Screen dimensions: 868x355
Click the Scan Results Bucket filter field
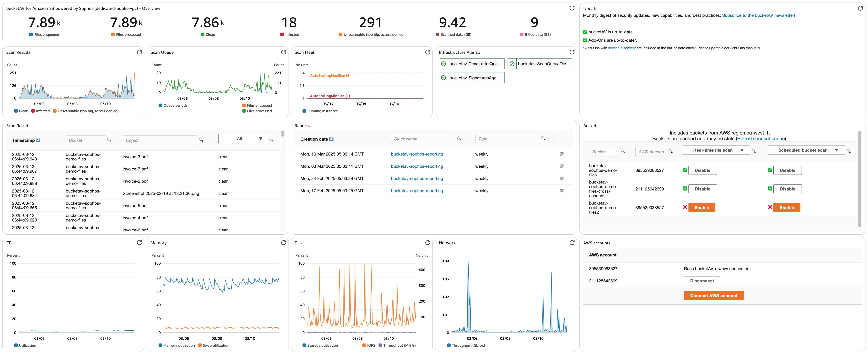point(86,140)
